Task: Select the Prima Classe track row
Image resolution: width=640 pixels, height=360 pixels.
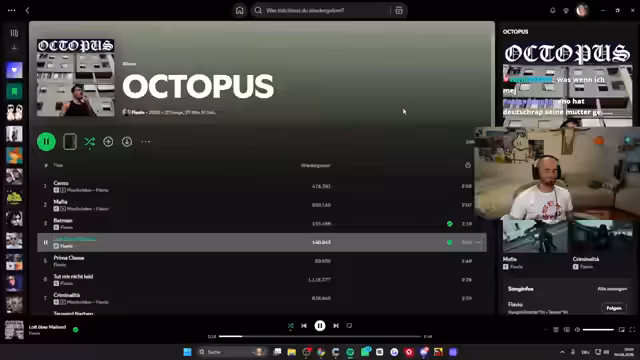Action: (x=262, y=261)
